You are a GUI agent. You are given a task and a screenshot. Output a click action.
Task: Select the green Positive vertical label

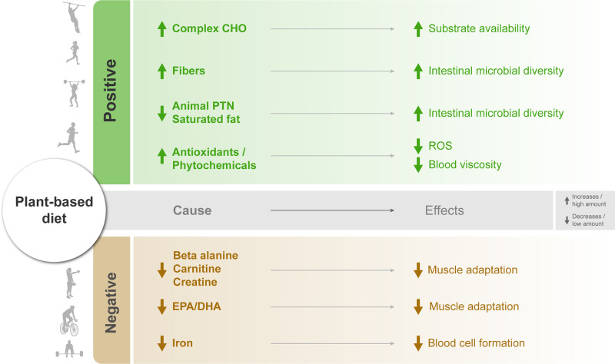coord(111,92)
